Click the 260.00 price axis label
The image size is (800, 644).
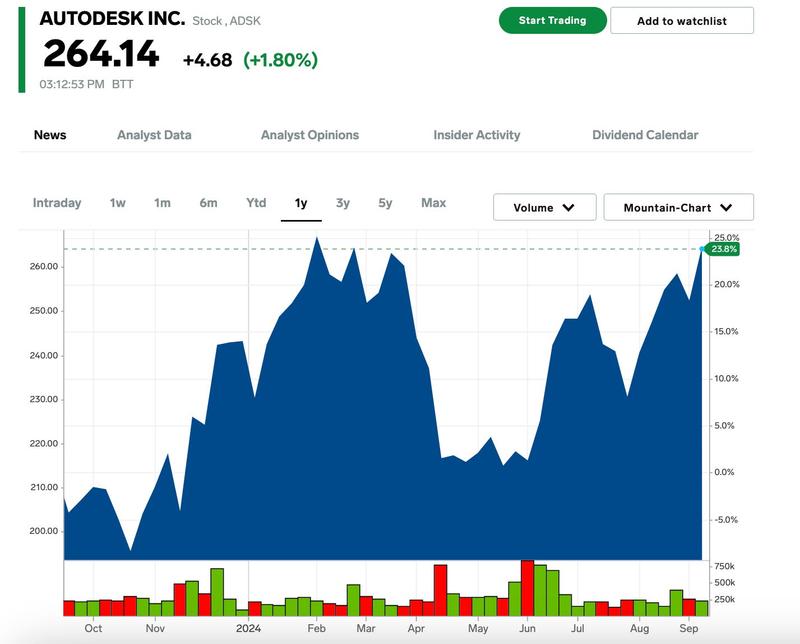(44, 266)
